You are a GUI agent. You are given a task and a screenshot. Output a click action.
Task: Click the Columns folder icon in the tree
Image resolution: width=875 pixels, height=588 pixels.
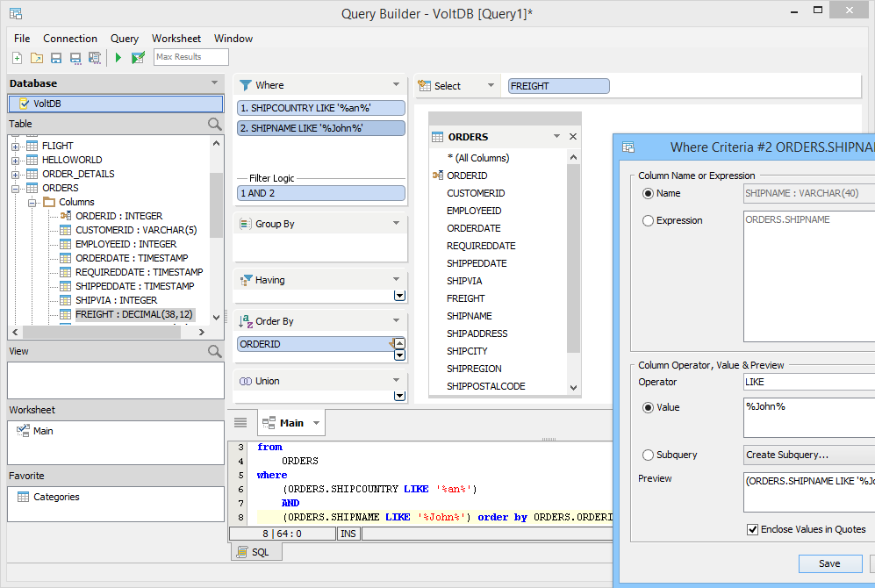click(x=49, y=202)
